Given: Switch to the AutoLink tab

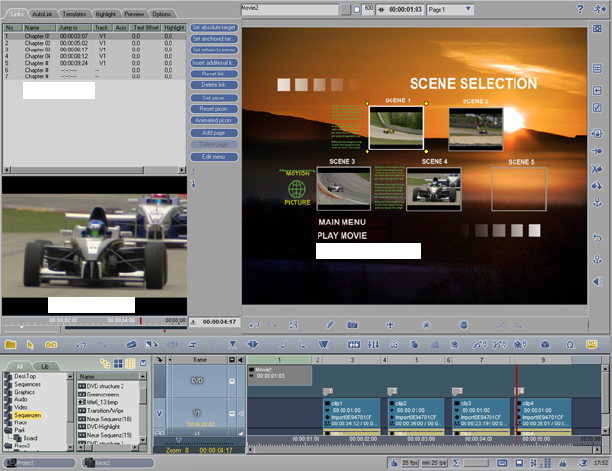Looking at the screenshot, I should pyautogui.click(x=43, y=14).
